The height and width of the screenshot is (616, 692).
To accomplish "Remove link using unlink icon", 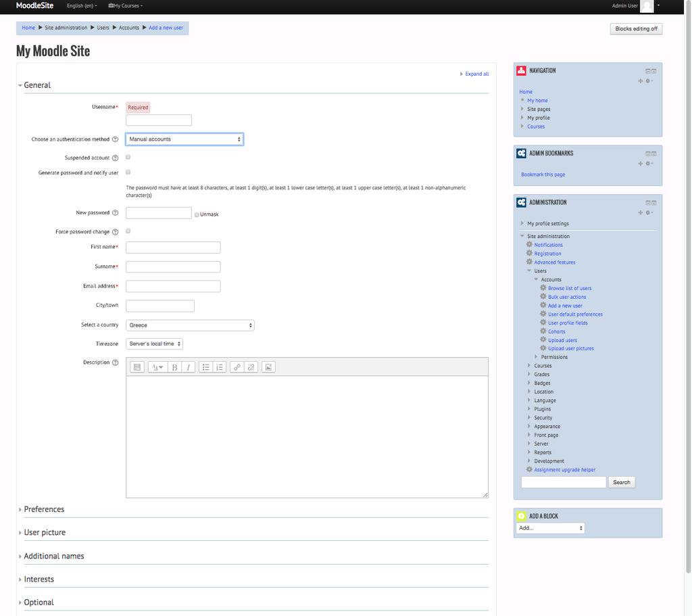I will coord(251,367).
